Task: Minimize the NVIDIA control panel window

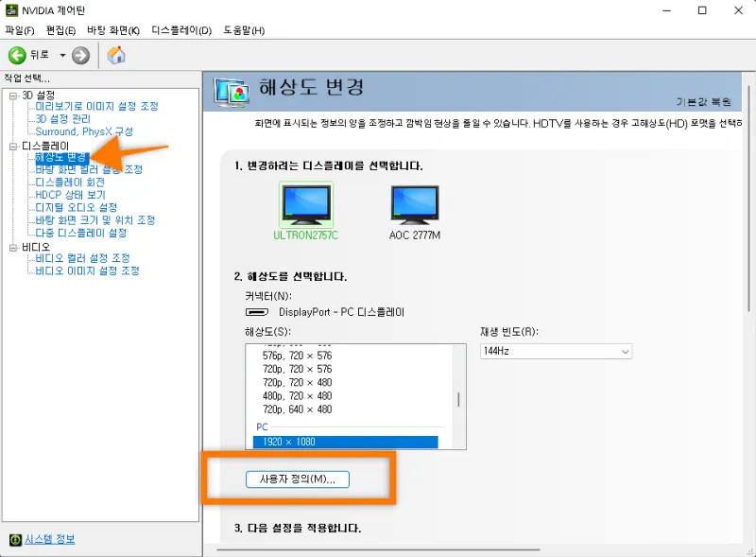Action: click(x=667, y=10)
